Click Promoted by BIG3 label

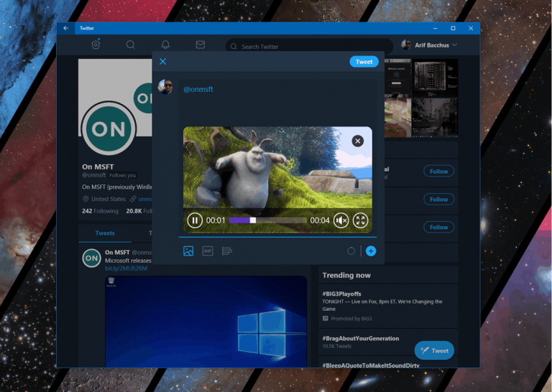tap(351, 319)
